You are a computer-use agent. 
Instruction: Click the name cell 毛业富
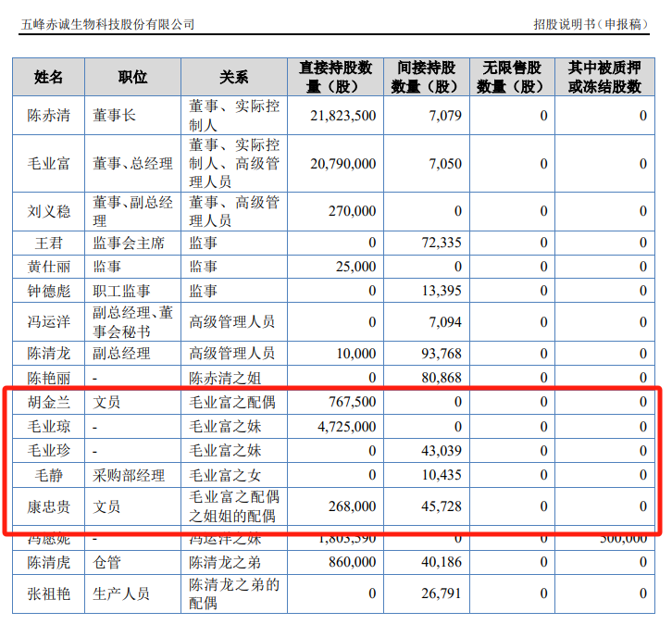pos(48,163)
